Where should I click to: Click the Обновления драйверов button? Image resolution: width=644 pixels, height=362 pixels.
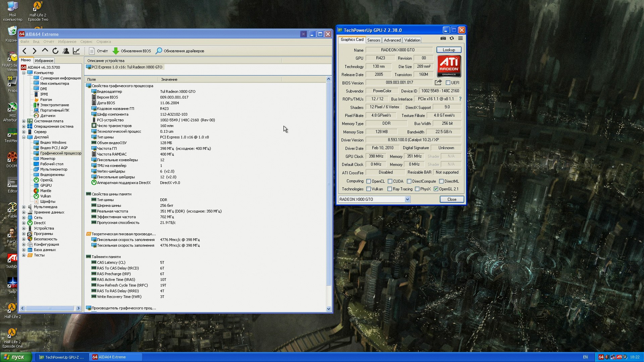coord(180,51)
